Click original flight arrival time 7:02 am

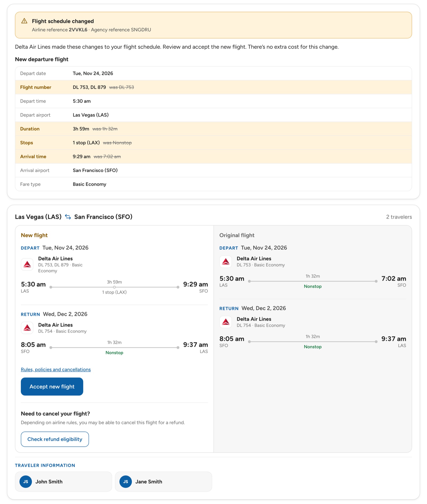394,279
